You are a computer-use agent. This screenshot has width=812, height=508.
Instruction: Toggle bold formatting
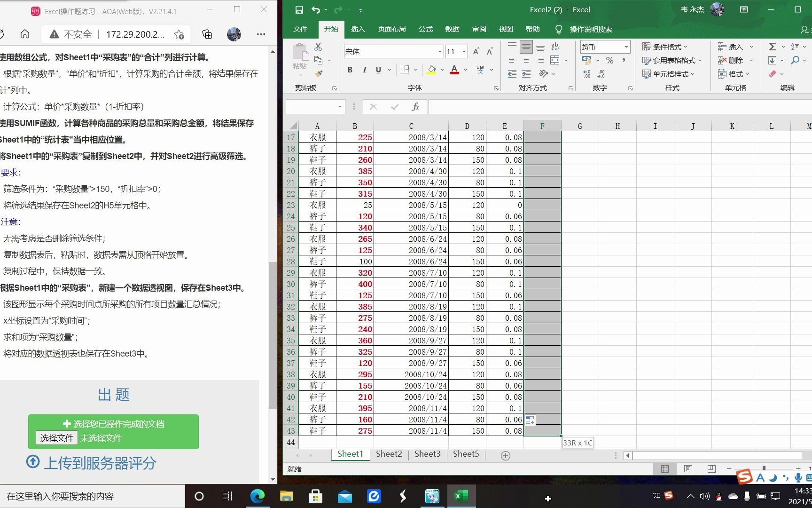pyautogui.click(x=350, y=70)
